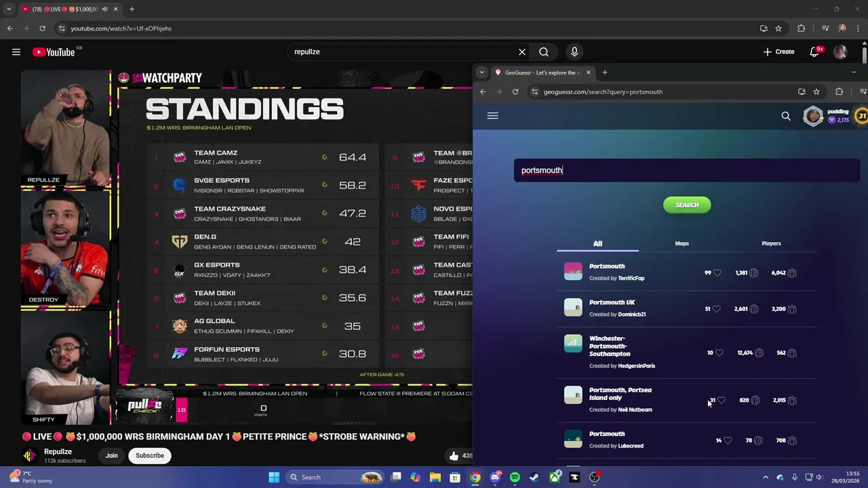Open tab search dropdown in GeoGuessr window
Screen dimensions: 868x488
point(481,73)
